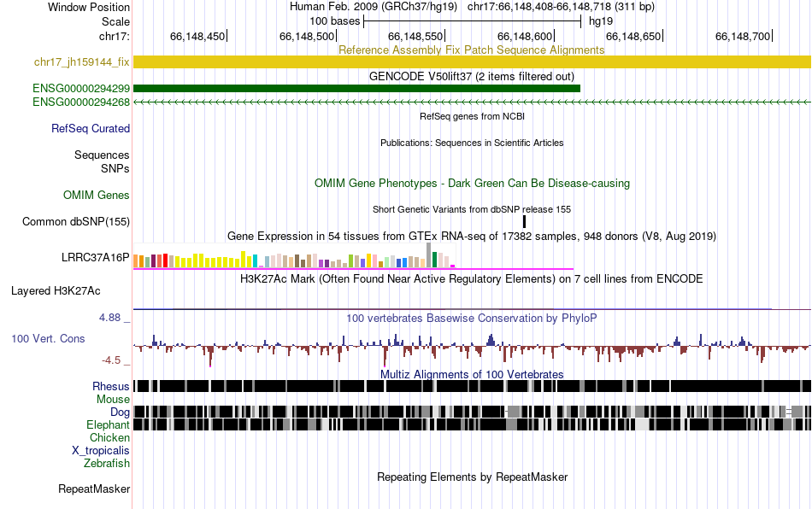Click the Reference Assembly Fix Patch title
Screen dimensions: 812x509
pyautogui.click(x=471, y=50)
